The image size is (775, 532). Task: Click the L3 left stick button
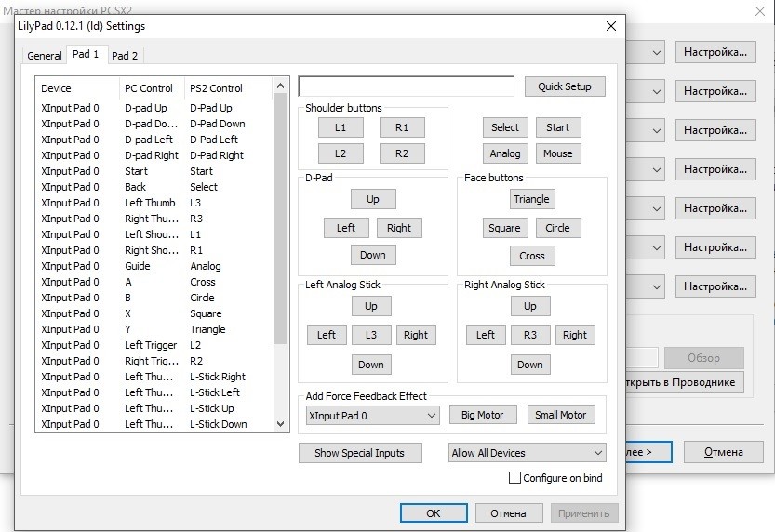click(x=371, y=335)
